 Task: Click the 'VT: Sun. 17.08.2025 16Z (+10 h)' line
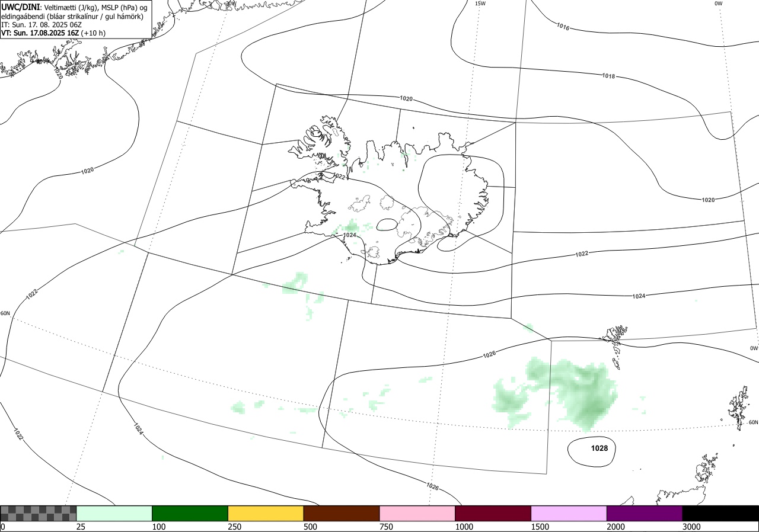(x=53, y=33)
